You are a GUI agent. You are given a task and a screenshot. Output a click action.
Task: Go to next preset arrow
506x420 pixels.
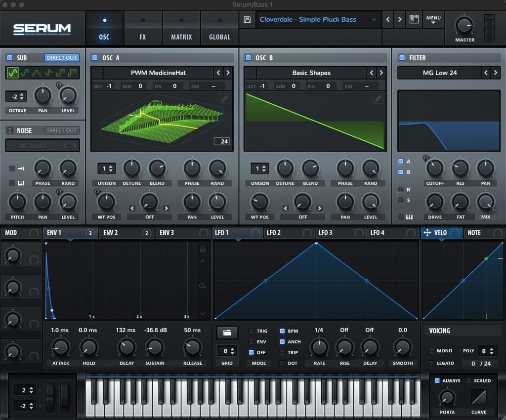(x=400, y=19)
